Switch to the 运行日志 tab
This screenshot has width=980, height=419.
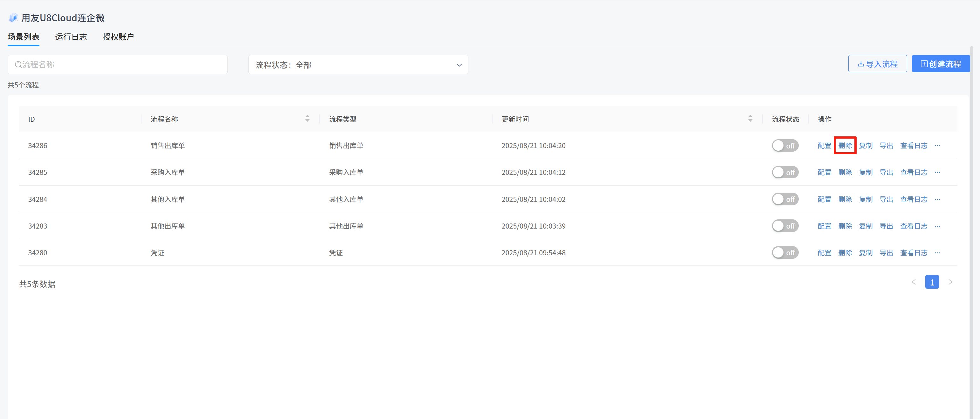click(71, 37)
